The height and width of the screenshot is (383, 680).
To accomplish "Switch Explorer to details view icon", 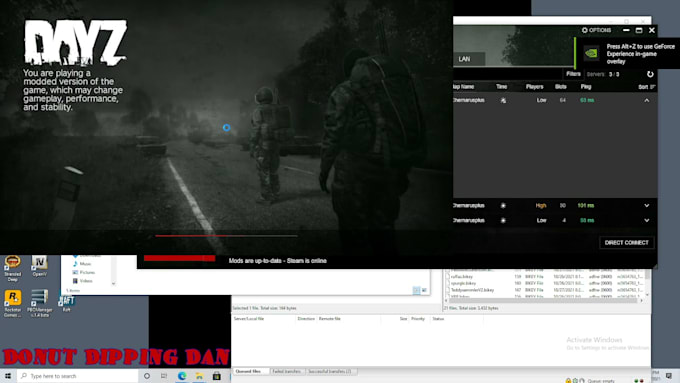I will [x=417, y=290].
